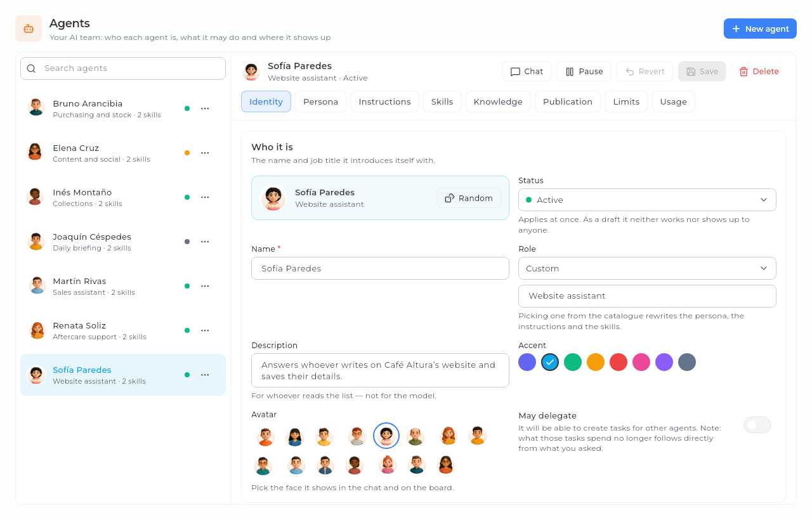This screenshot has width=812, height=520.
Task: Open the more options menu for Elena Cruz
Action: 205,153
